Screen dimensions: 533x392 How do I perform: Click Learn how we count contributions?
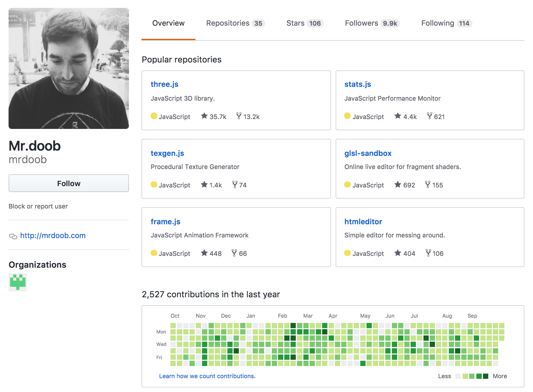click(x=207, y=376)
